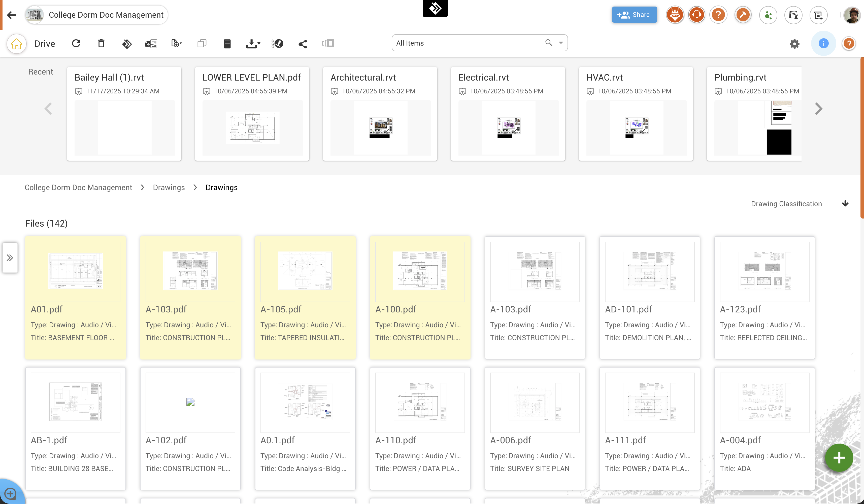Click the share nodes toolbar icon

point(302,44)
